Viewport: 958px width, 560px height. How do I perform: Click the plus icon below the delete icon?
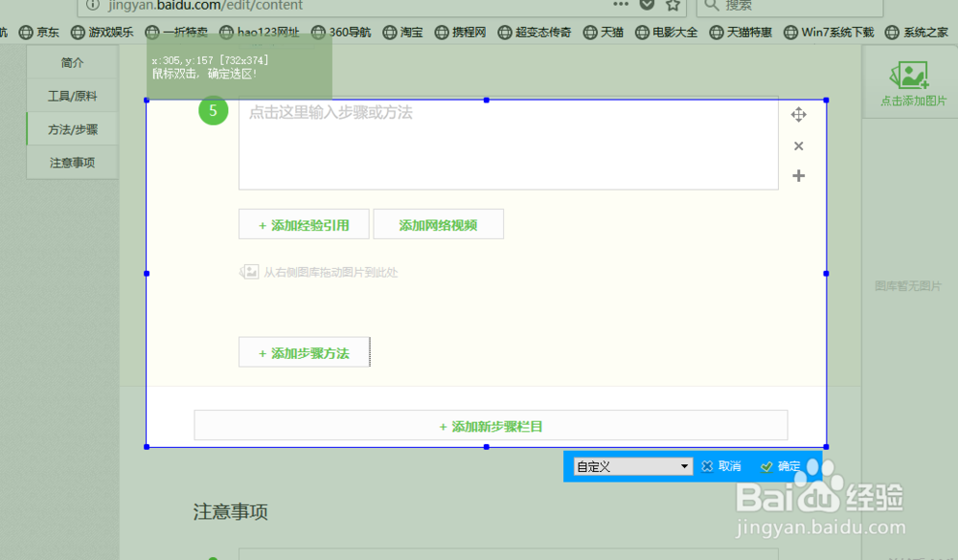[x=799, y=175]
